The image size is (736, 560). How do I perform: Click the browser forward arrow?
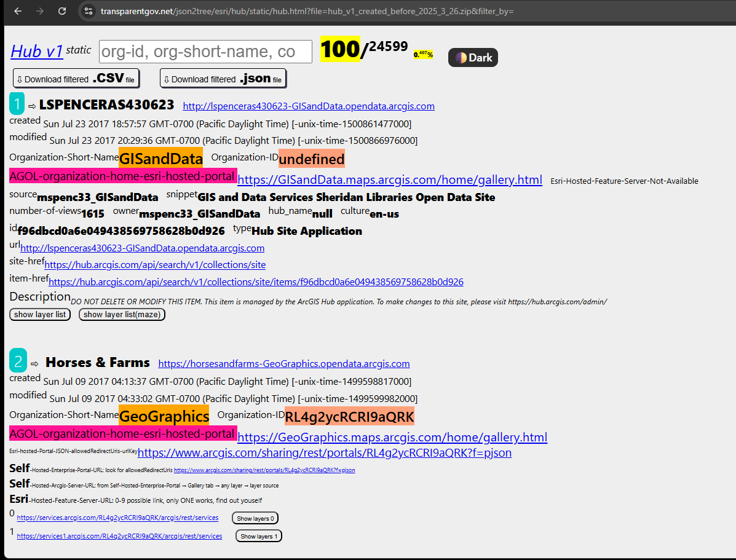point(40,11)
